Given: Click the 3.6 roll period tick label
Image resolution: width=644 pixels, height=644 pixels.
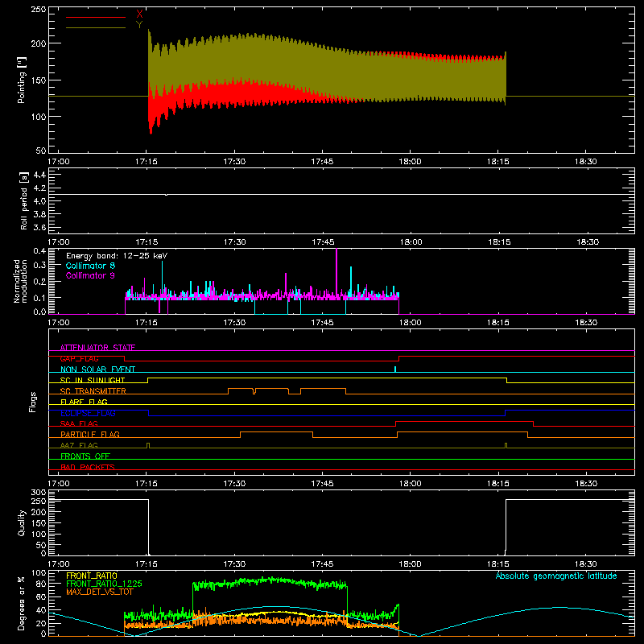Looking at the screenshot, I should pos(39,228).
